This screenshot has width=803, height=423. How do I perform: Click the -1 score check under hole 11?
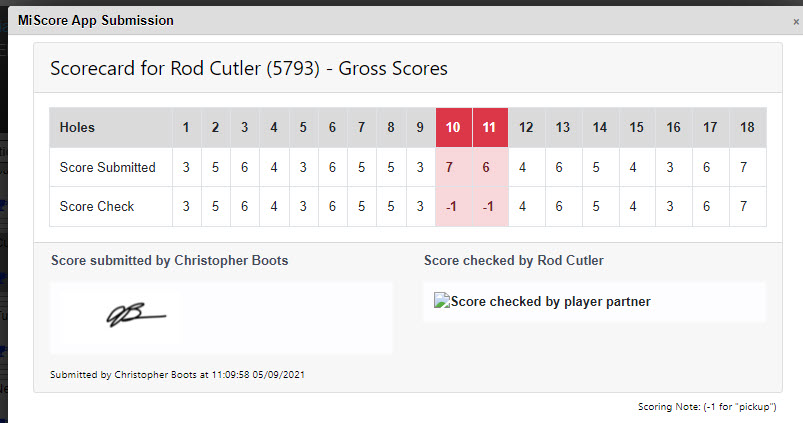(489, 206)
